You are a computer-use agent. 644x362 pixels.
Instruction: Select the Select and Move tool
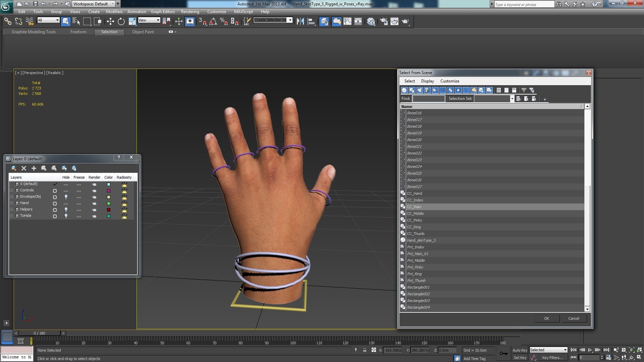point(110,21)
